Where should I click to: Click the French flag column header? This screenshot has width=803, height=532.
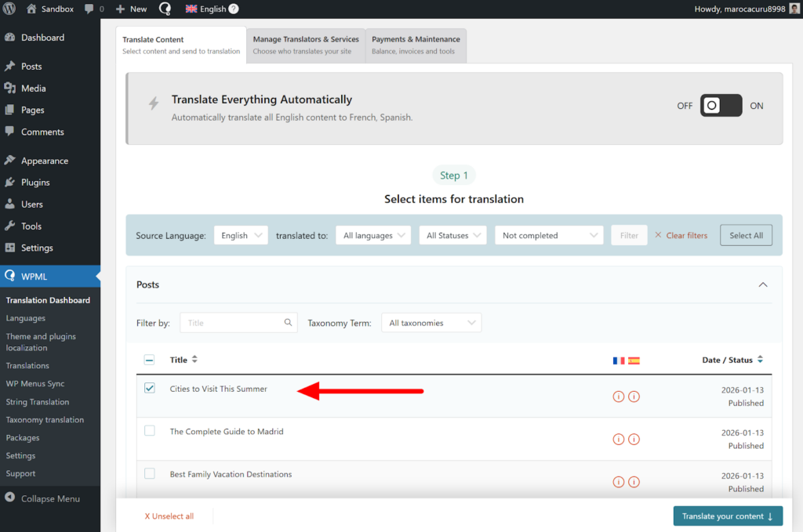(619, 360)
